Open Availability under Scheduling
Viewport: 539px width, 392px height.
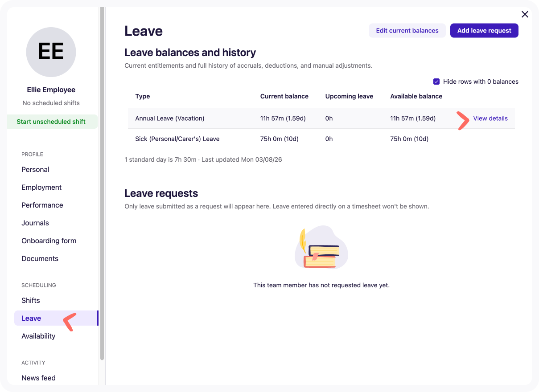pyautogui.click(x=38, y=336)
